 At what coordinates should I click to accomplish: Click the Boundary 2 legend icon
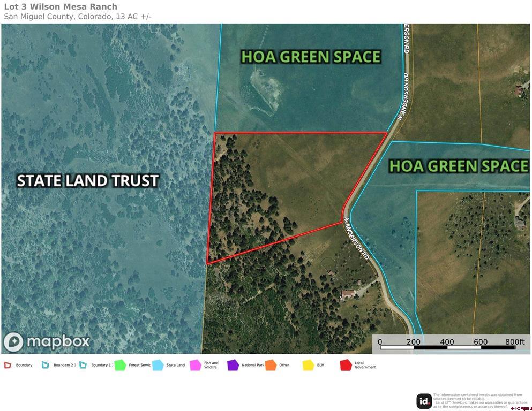coord(46,365)
